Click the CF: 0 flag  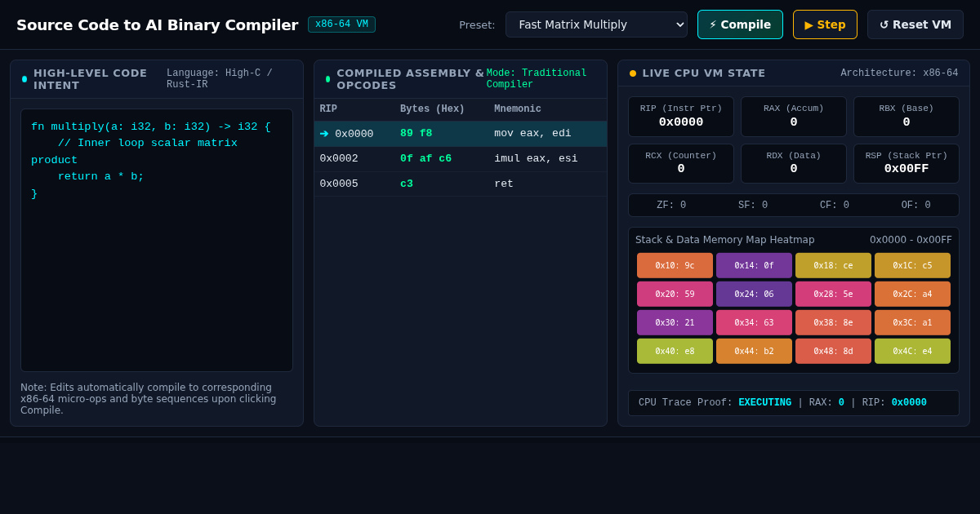[x=835, y=206]
